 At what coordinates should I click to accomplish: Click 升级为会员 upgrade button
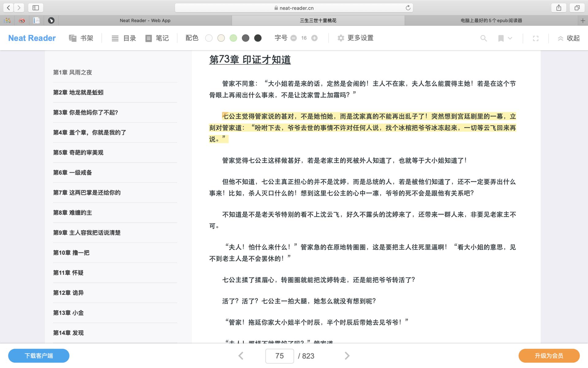(x=549, y=356)
